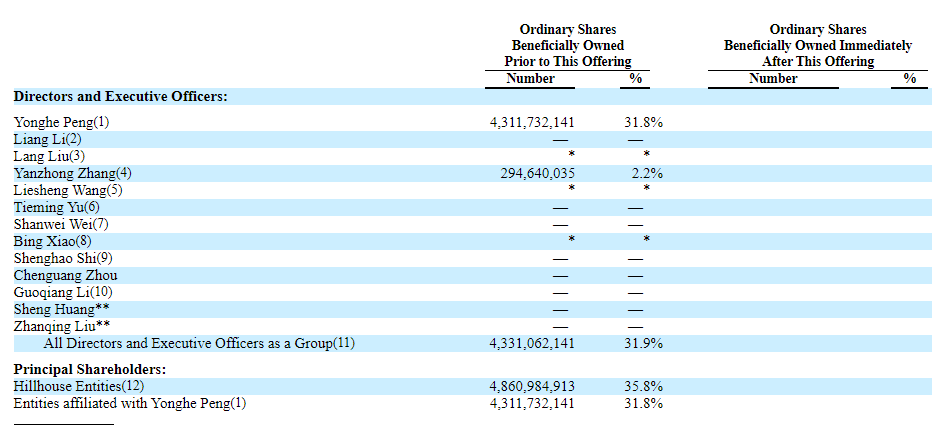Viewport: 948px width, 430px height.
Task: Click the Zhanqing Liu** name
Action: click(62, 326)
